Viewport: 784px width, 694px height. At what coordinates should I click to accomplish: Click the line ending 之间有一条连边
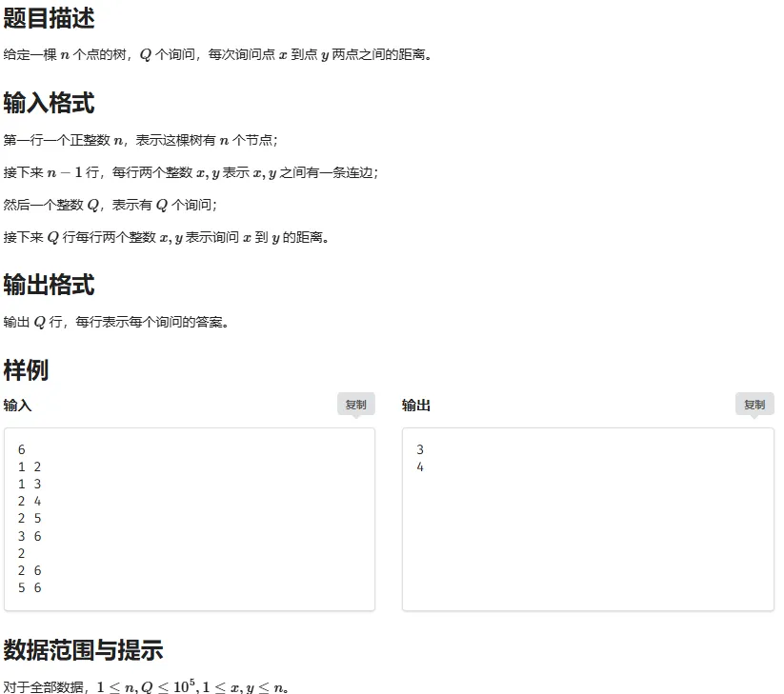pyautogui.click(x=191, y=173)
